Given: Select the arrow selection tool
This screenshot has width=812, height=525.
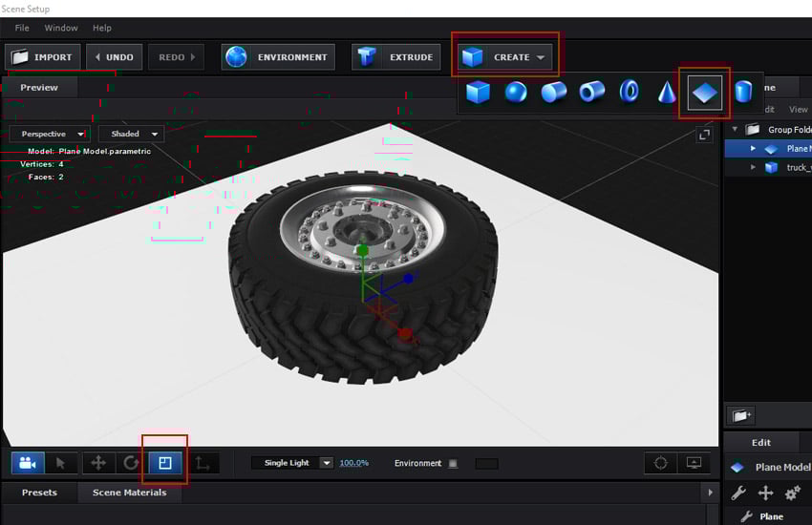Looking at the screenshot, I should point(60,462).
